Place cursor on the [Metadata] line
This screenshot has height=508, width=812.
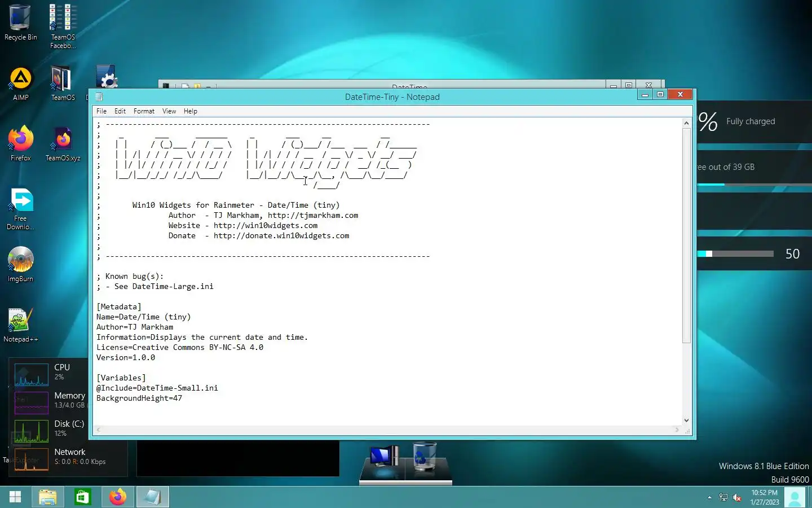(x=119, y=306)
